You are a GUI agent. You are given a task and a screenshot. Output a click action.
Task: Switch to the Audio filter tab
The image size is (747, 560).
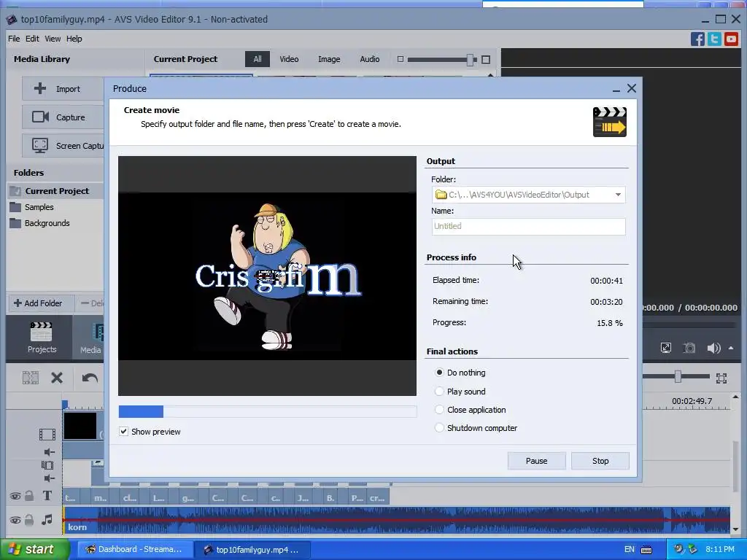click(370, 59)
